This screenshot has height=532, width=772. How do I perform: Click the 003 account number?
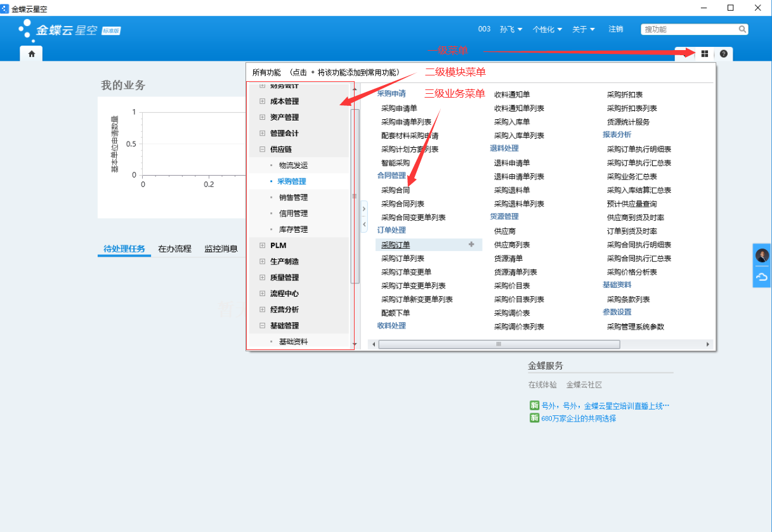(x=484, y=29)
